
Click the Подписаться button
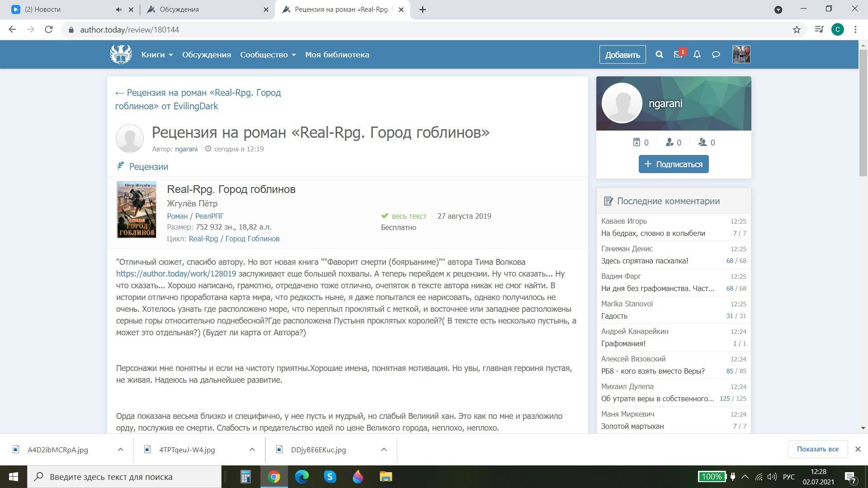tap(673, 164)
